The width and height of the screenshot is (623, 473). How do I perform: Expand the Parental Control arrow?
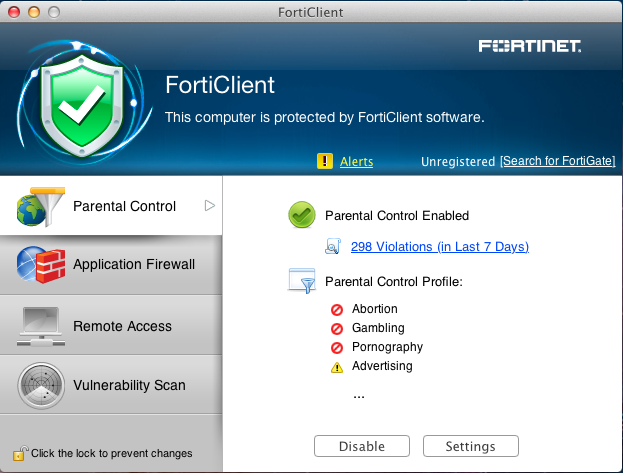pos(209,205)
